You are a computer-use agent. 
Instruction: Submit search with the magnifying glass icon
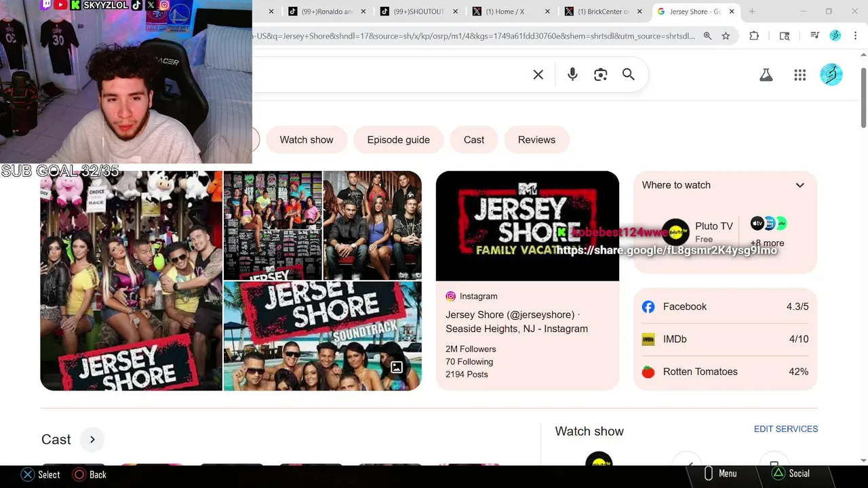[629, 75]
